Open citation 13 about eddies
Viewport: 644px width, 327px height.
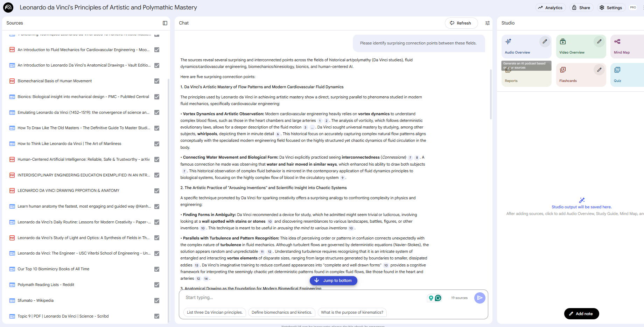pos(197,265)
